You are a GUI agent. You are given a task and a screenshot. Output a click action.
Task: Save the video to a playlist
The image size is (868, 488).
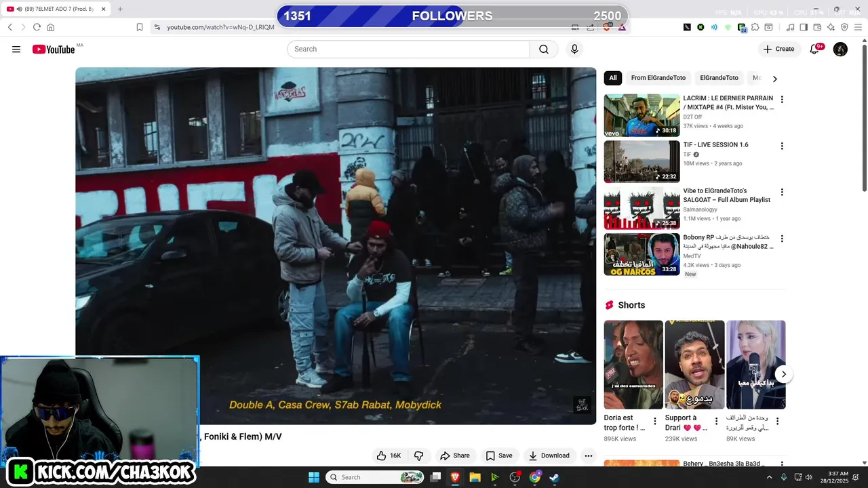tap(498, 455)
